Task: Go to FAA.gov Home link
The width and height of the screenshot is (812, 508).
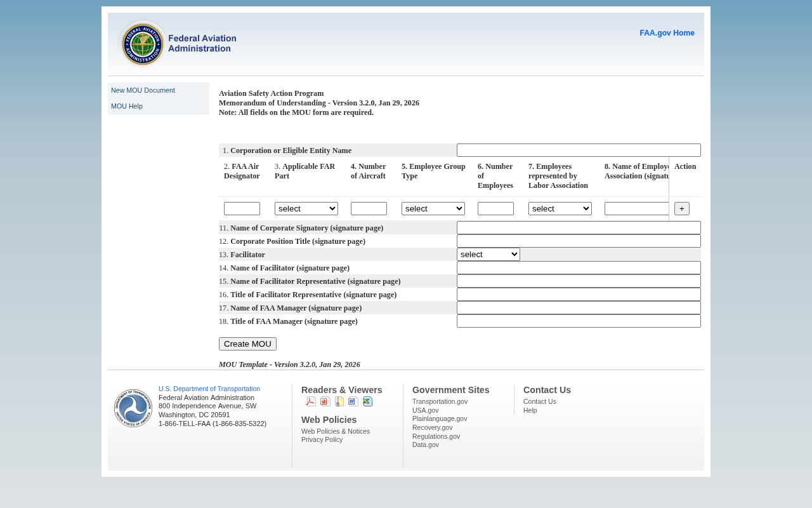Action: [667, 33]
